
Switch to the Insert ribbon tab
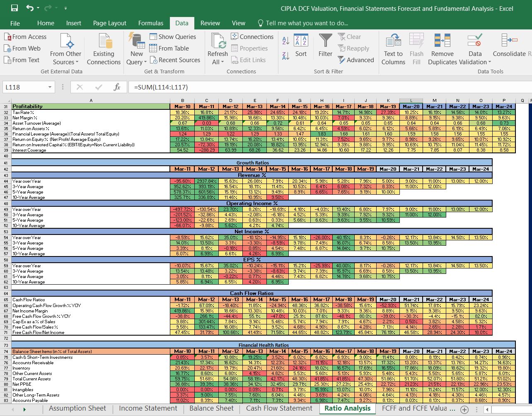[x=74, y=23]
